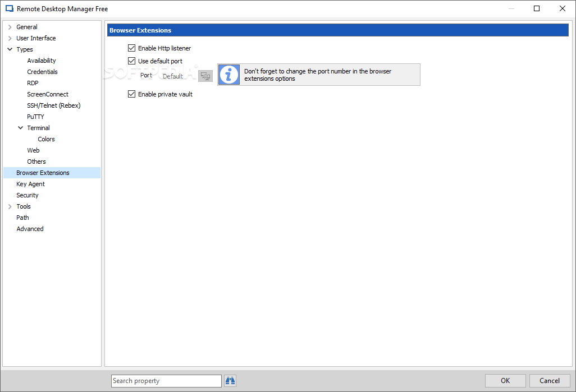Viewport: 576px width, 392px height.
Task: Click the OK button
Action: tap(505, 381)
